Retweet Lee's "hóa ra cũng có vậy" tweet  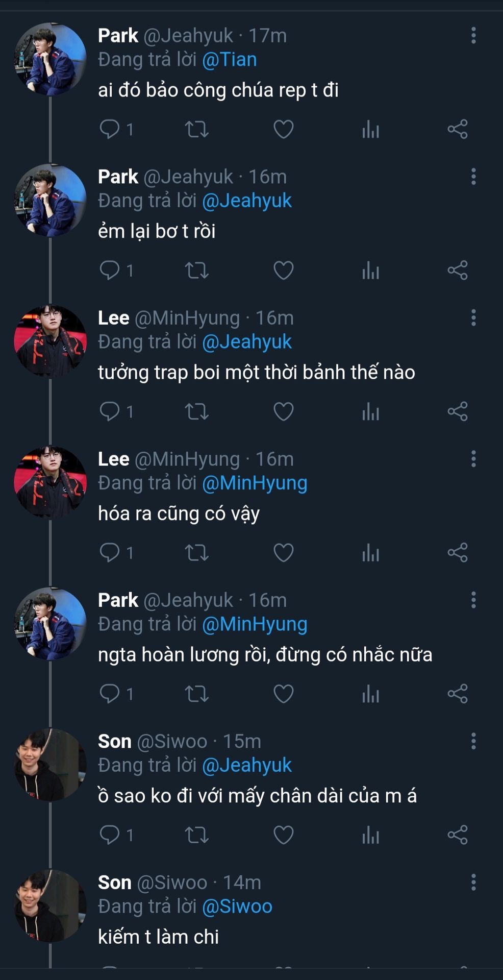pyautogui.click(x=196, y=553)
